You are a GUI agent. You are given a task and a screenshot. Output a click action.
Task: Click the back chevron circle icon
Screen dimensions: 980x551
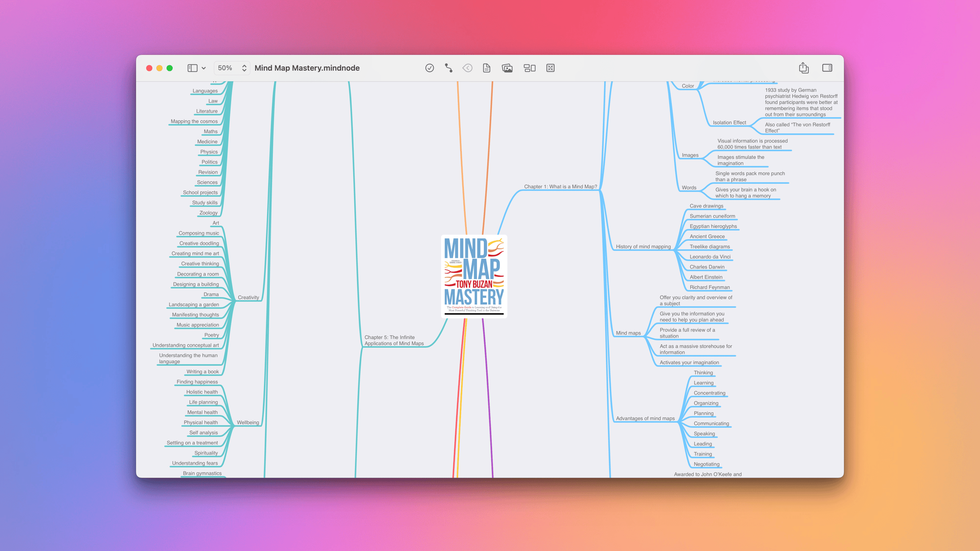[468, 68]
